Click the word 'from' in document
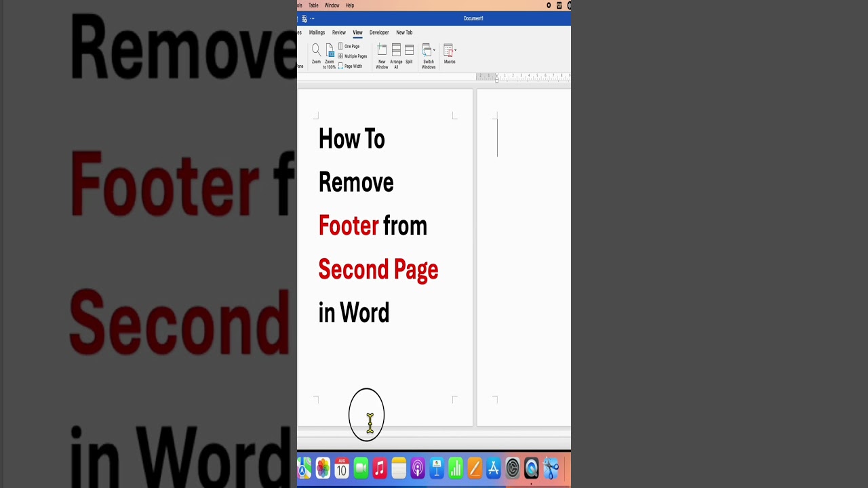The image size is (868, 488). click(x=405, y=226)
